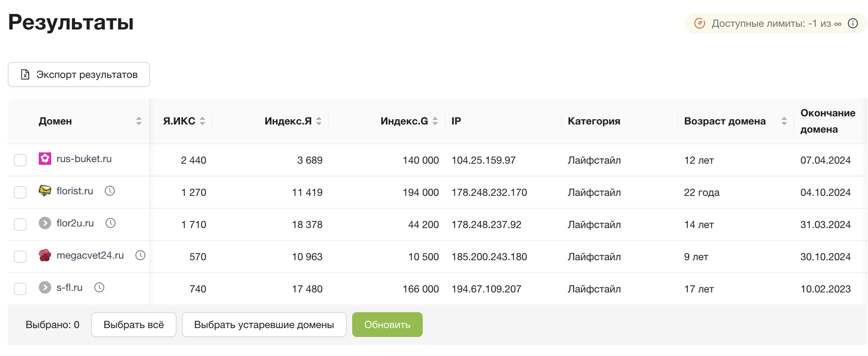868x356 pixels.
Task: Click the info icon beside available limits
Action: tap(853, 24)
